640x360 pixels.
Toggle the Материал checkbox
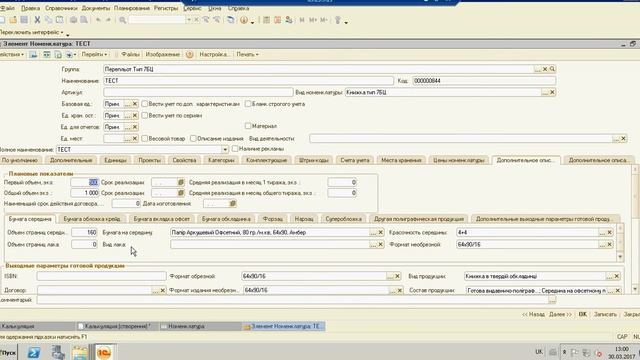[248, 126]
